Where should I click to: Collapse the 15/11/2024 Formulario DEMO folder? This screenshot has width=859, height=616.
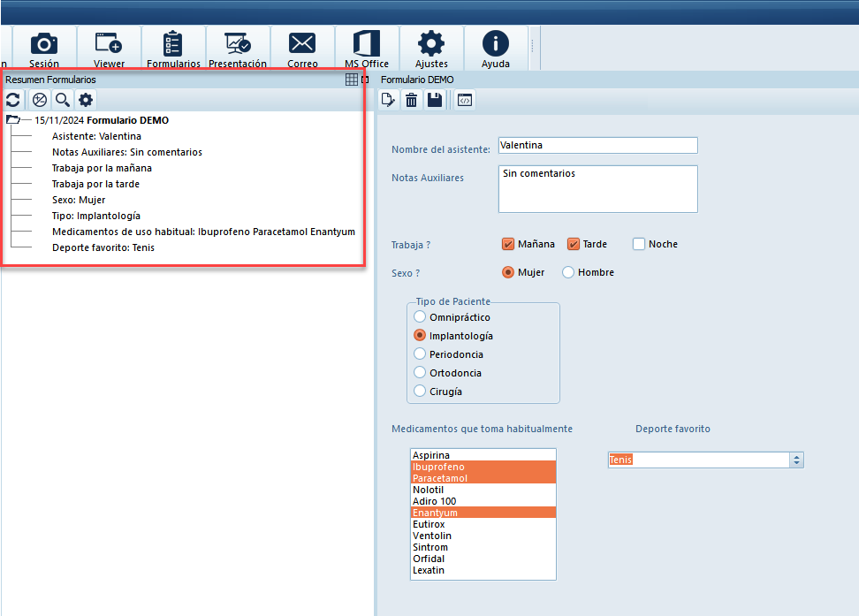coord(12,120)
